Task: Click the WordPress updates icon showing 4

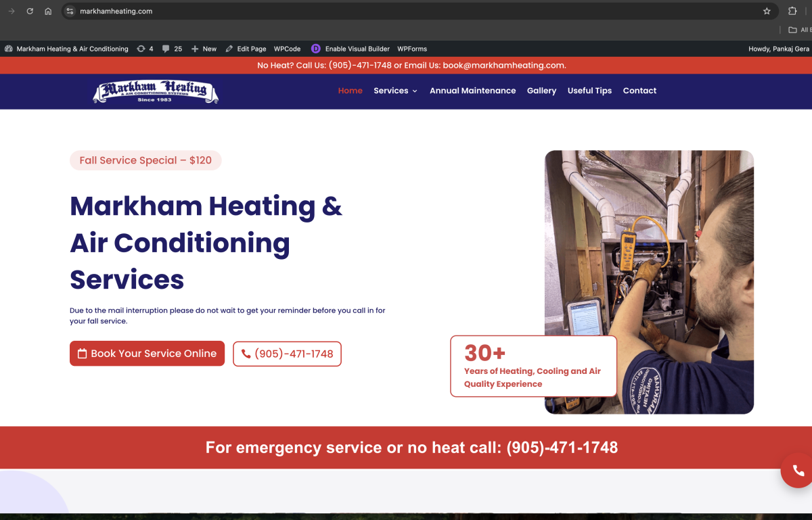Action: pos(141,49)
